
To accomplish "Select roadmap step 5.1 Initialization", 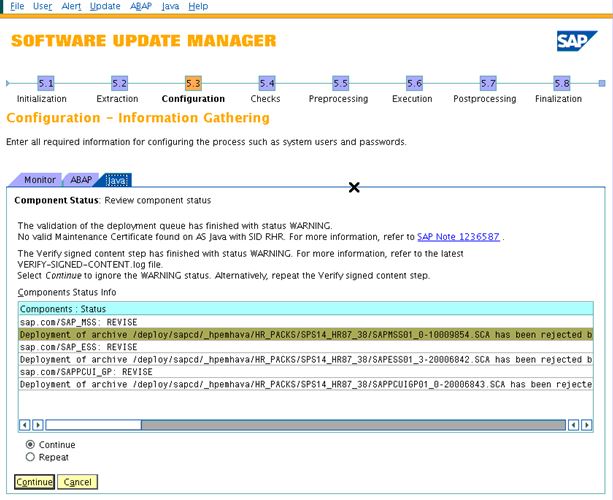I will [x=46, y=83].
